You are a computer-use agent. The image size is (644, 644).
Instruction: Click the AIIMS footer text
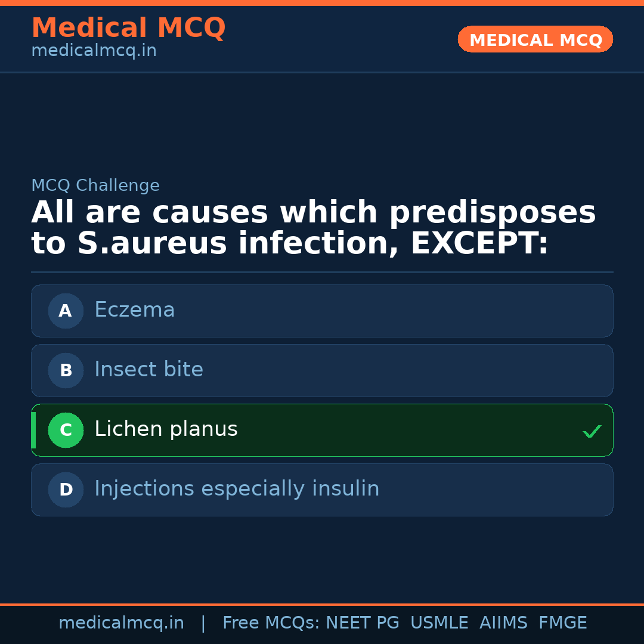[x=503, y=623]
